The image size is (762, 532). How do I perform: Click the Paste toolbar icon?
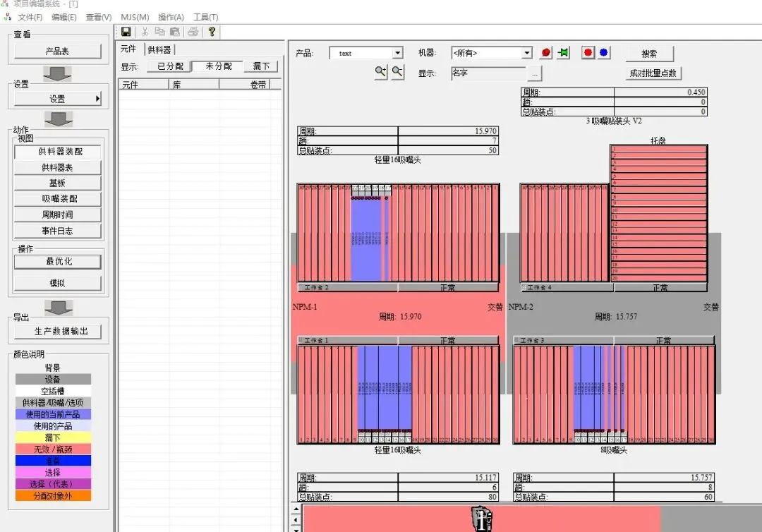(x=174, y=32)
